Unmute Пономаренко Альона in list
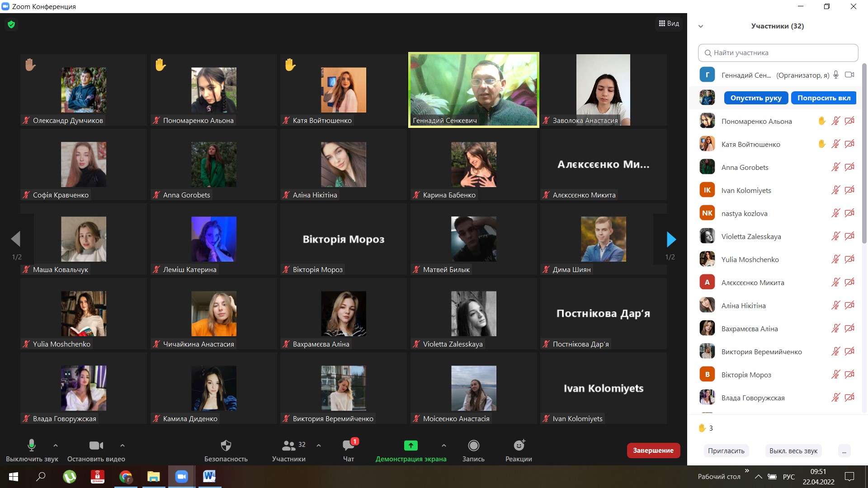The image size is (868, 488). (x=836, y=121)
